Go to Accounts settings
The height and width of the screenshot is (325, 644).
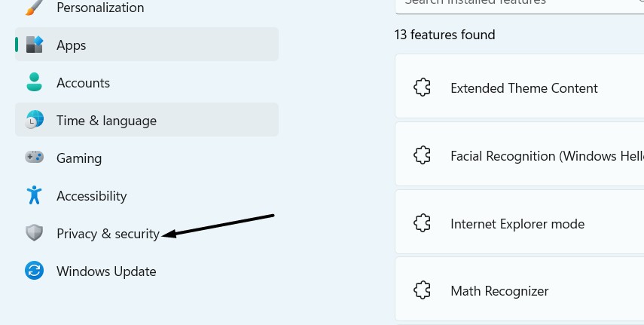(x=83, y=83)
